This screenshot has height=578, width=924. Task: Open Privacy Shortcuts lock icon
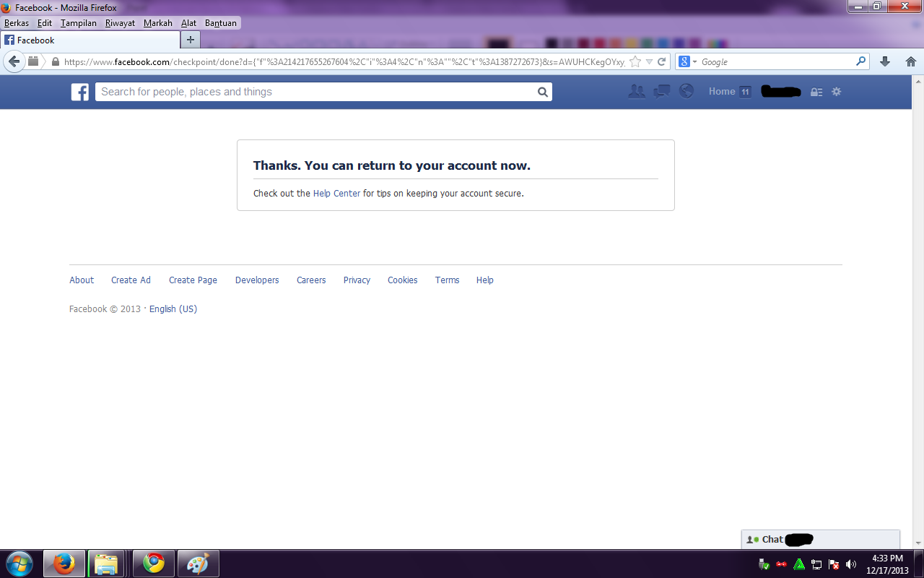(816, 92)
